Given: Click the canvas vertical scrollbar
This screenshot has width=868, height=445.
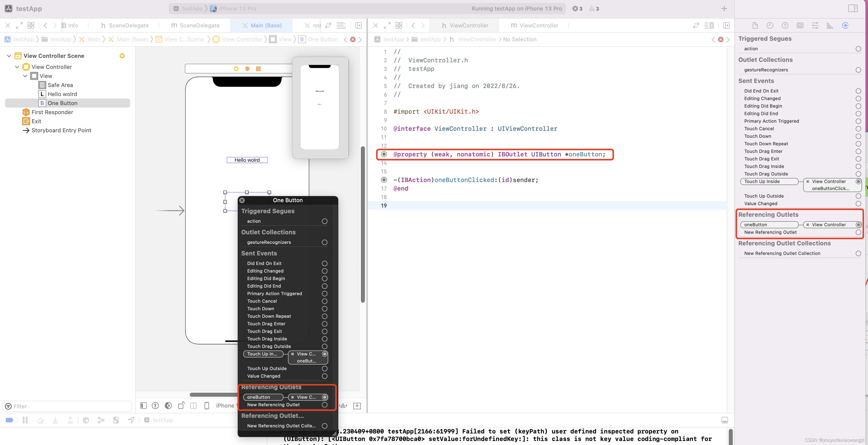Looking at the screenshot, I should coord(363,224).
